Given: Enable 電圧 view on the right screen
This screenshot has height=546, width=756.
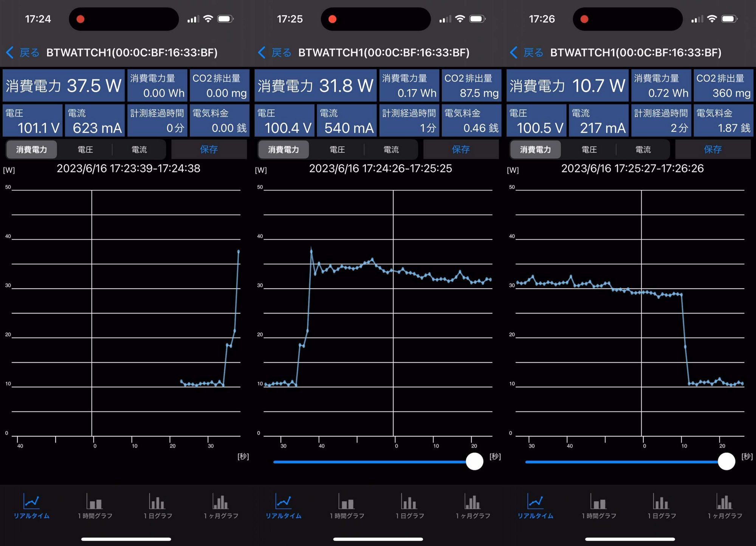Looking at the screenshot, I should coord(589,150).
